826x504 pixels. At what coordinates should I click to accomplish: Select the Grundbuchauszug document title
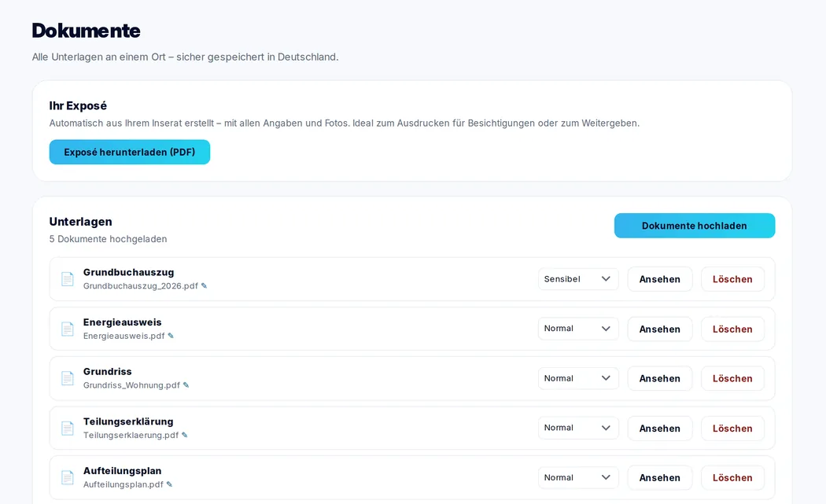click(128, 272)
